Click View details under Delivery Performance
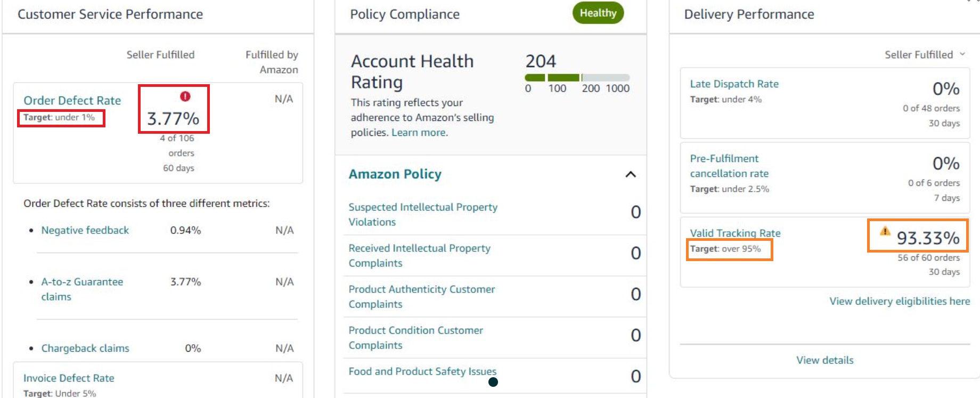Image resolution: width=980 pixels, height=398 pixels. (824, 360)
